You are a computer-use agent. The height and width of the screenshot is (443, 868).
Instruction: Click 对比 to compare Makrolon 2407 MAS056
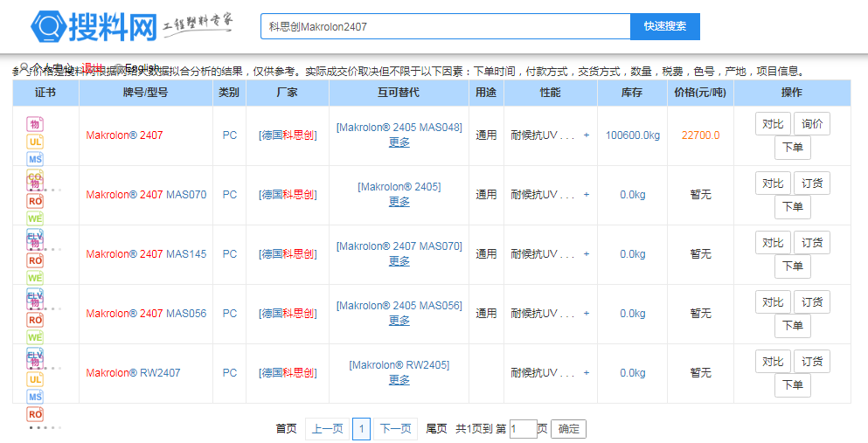pyautogui.click(x=773, y=302)
